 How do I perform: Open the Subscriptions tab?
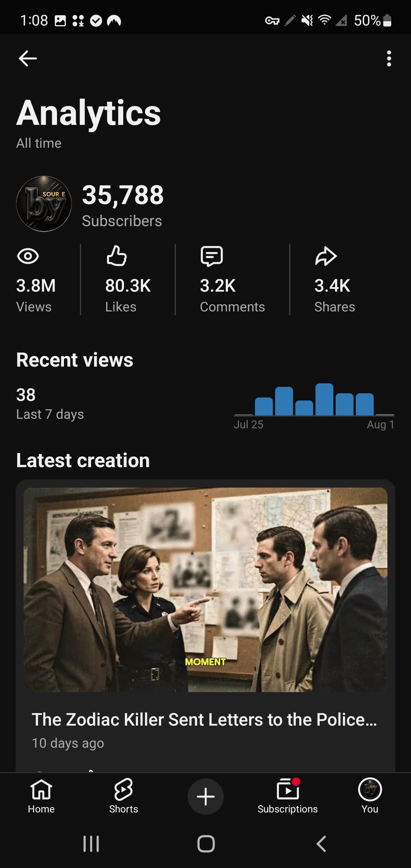pos(288,796)
